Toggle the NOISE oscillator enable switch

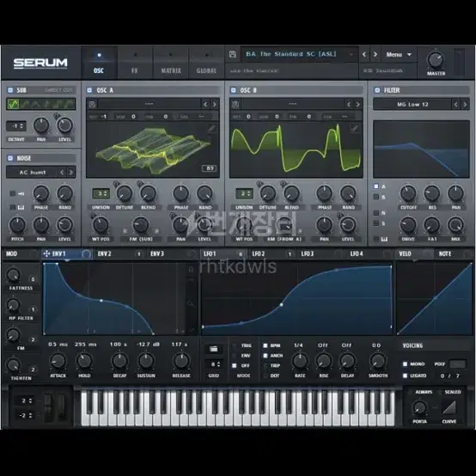point(10,158)
